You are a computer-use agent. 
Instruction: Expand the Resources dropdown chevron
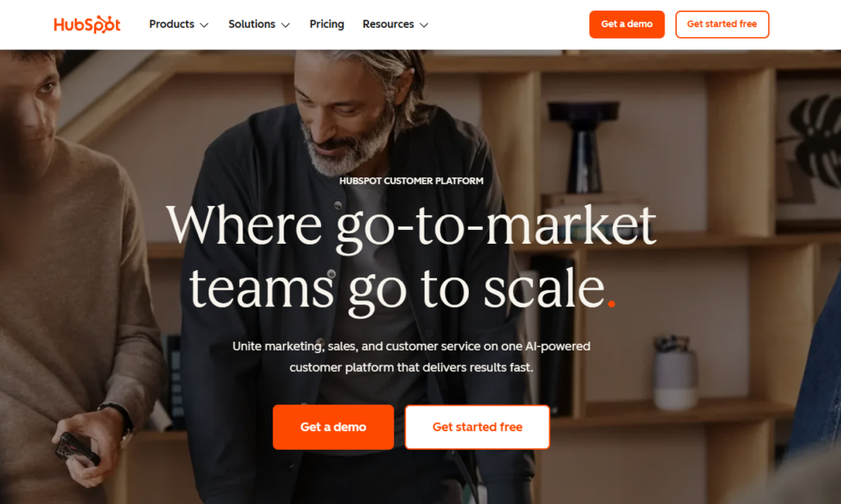click(424, 25)
